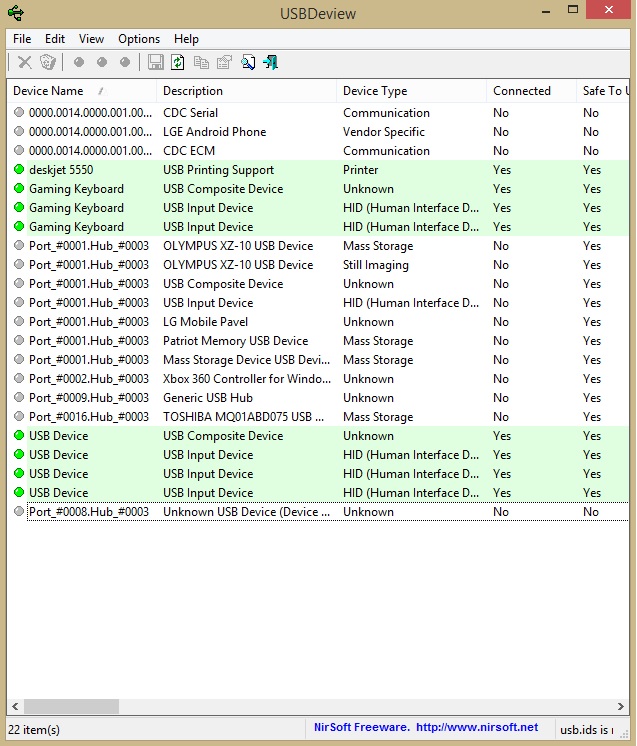Click the Uninstall selected devices X icon
The image size is (637, 746).
24,62
